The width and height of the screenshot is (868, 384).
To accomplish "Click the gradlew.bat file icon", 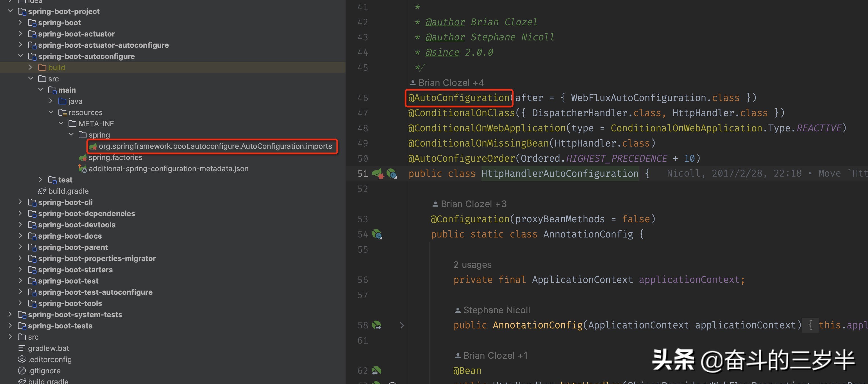I will coord(22,348).
